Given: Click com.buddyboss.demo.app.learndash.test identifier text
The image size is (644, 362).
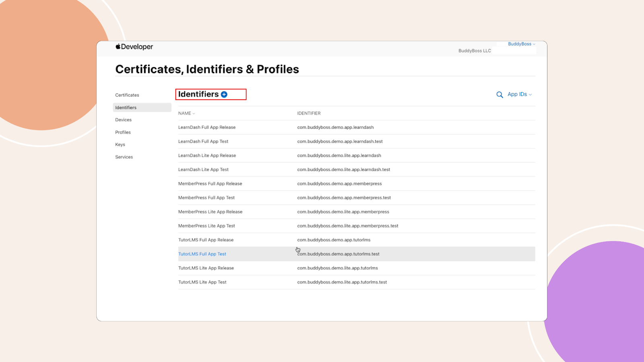Looking at the screenshot, I should (340, 142).
